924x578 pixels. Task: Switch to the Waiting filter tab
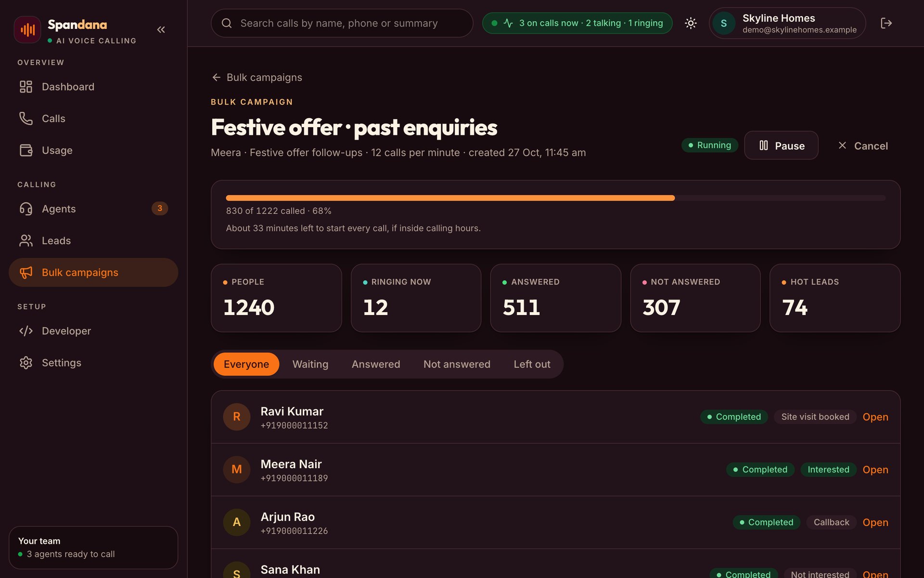310,364
